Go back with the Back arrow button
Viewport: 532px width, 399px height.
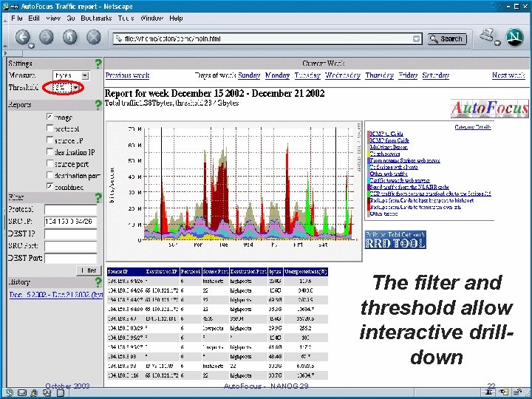23,37
